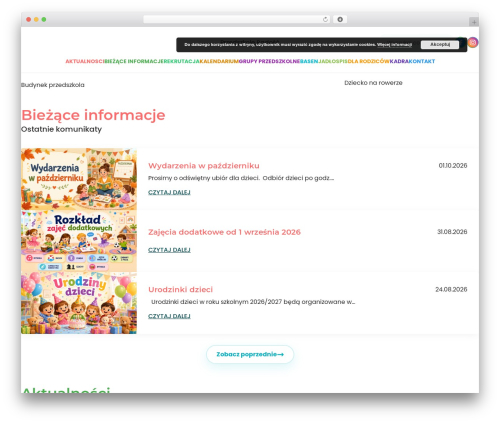This screenshot has height=423, width=500.
Task: Open the Instagram profile icon
Action: coord(473,42)
